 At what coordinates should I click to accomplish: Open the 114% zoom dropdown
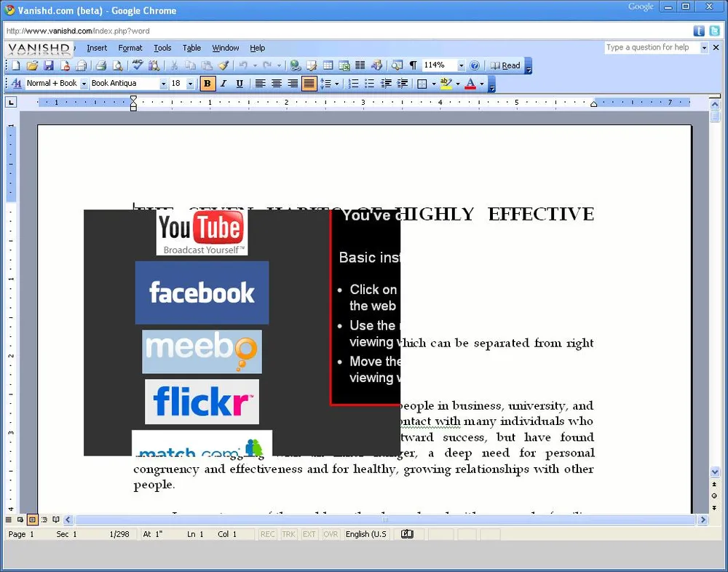tap(461, 65)
